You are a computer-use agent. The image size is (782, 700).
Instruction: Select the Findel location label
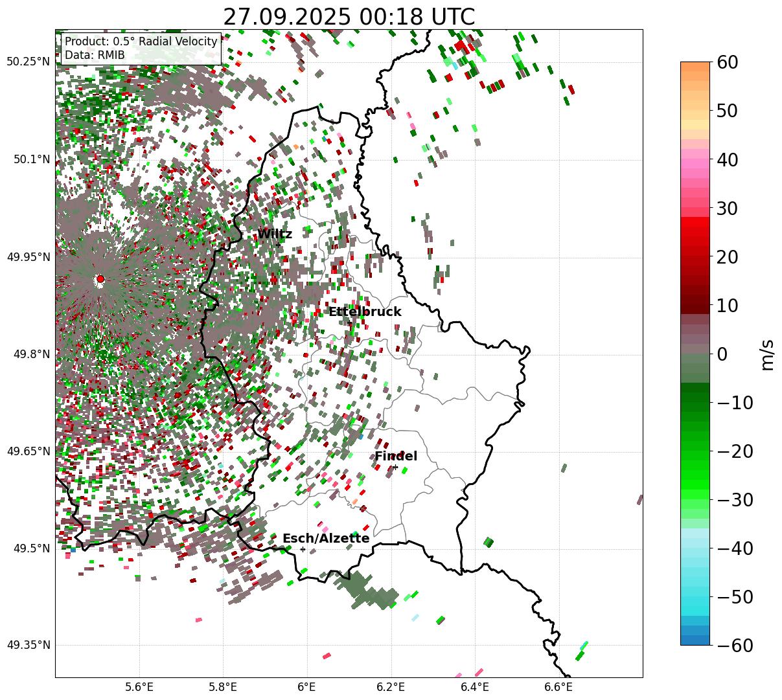[x=396, y=457]
